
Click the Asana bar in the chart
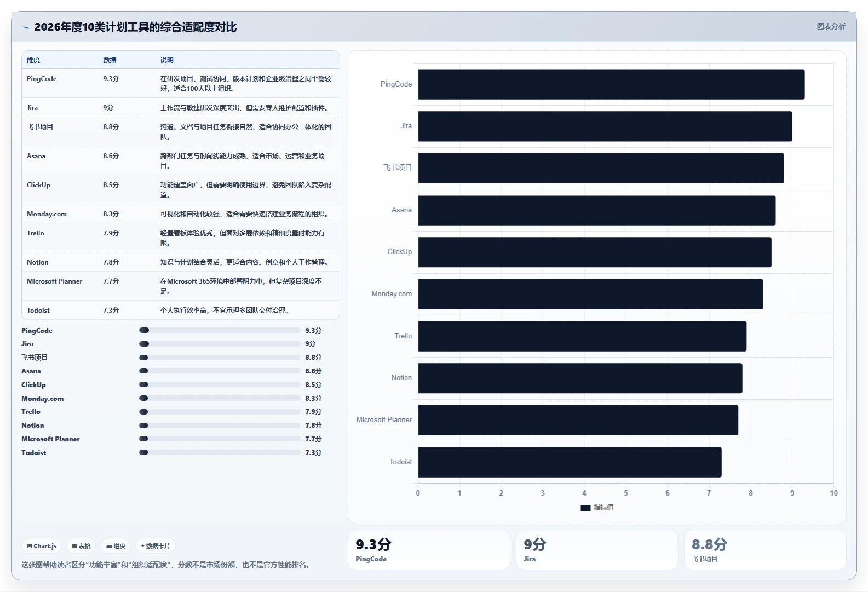597,210
